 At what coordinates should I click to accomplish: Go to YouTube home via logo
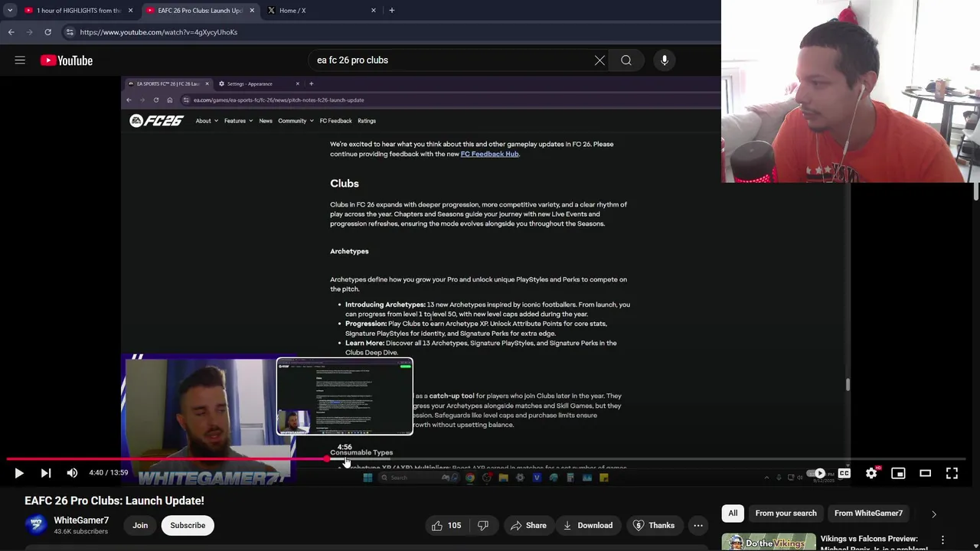pyautogui.click(x=67, y=60)
